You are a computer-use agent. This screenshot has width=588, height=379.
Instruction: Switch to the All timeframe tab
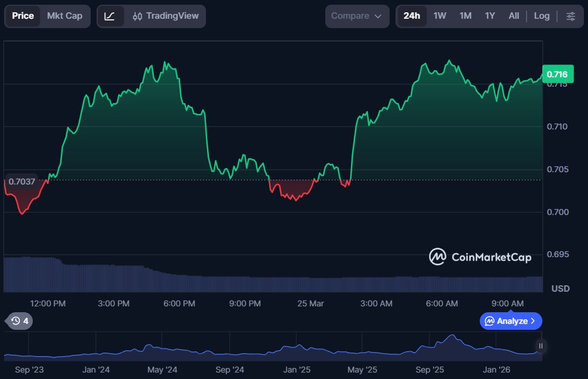tap(513, 16)
